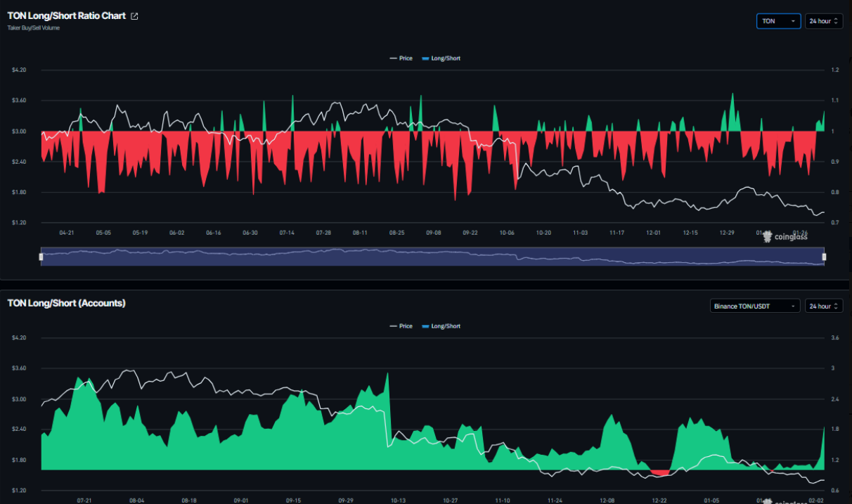Image resolution: width=852 pixels, height=504 pixels.
Task: Click the Price legend line icon in the Accounts chart
Action: tap(393, 326)
